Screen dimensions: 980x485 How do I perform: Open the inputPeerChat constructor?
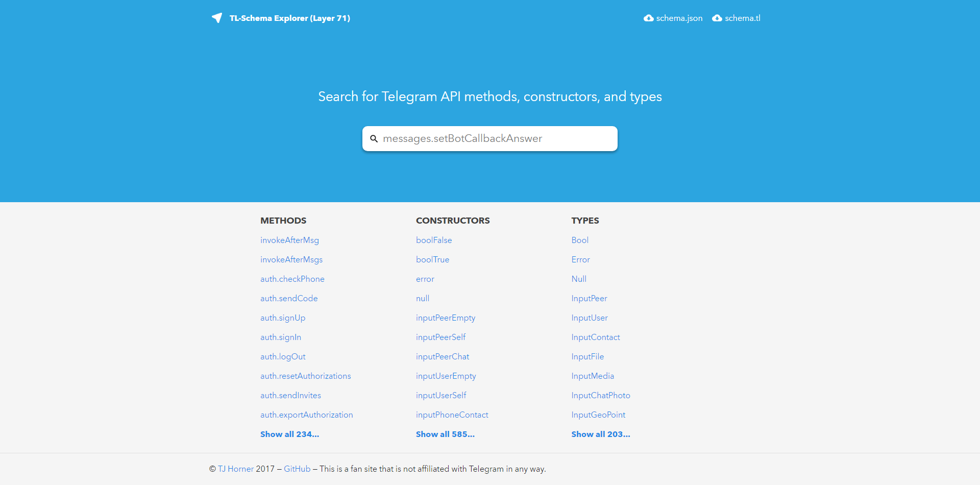[443, 356]
